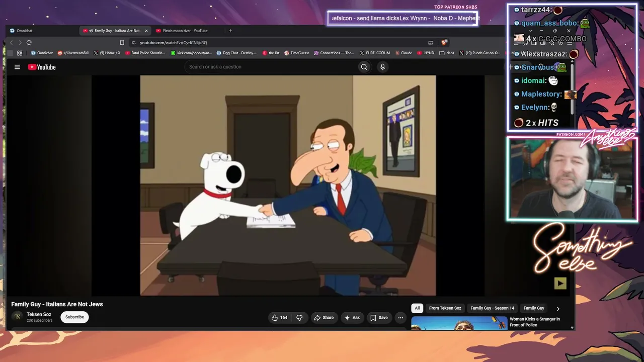Open the 'dans' bookmarks folder

click(447, 53)
